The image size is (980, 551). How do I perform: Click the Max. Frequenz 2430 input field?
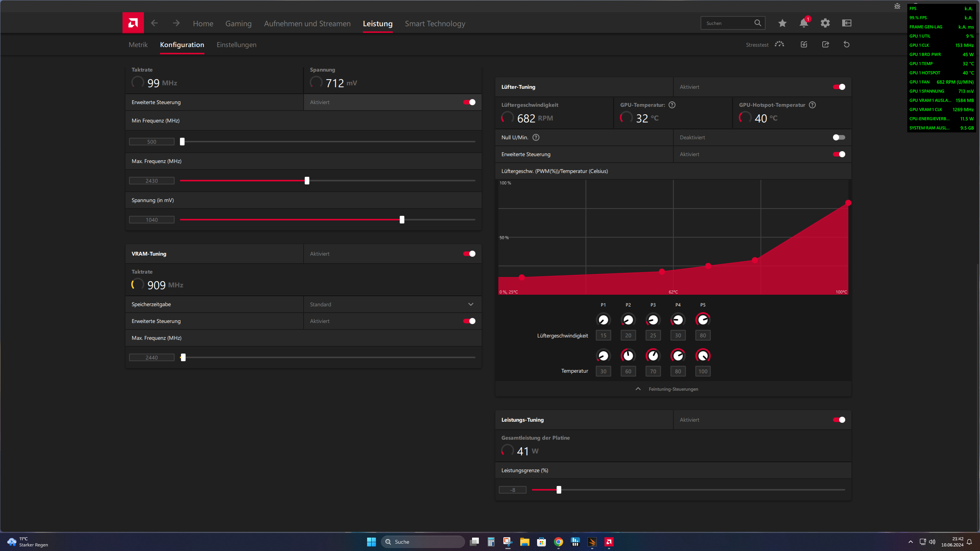tap(152, 181)
